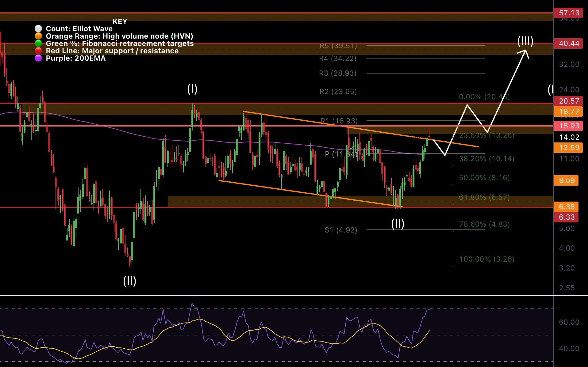Click the (II) label under the lowest low
Viewport: 588px width, 367px height.
[129, 281]
